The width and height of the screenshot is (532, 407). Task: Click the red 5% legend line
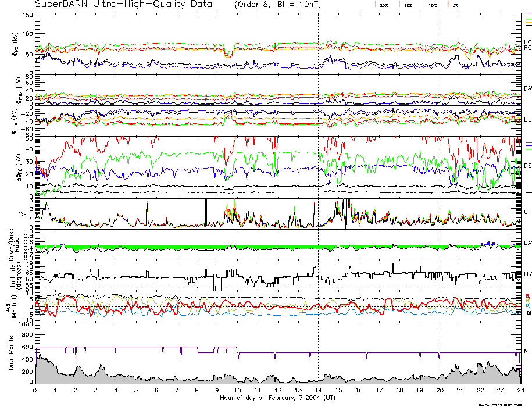[448, 5]
